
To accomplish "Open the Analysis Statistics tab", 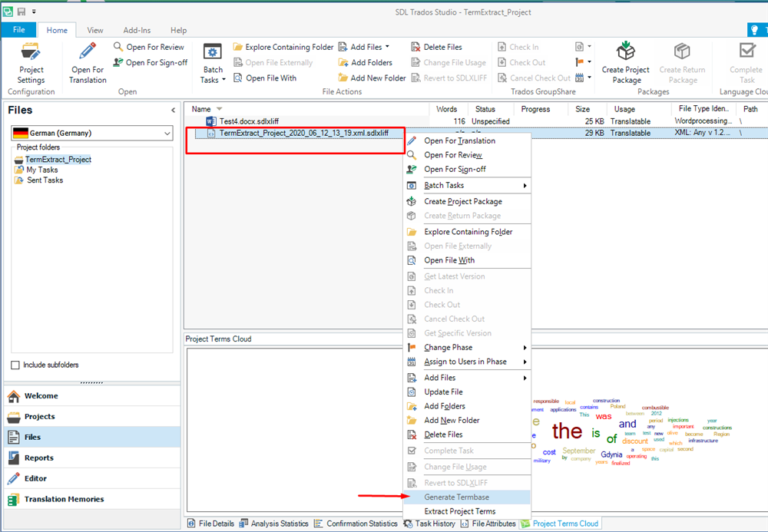I will [274, 524].
